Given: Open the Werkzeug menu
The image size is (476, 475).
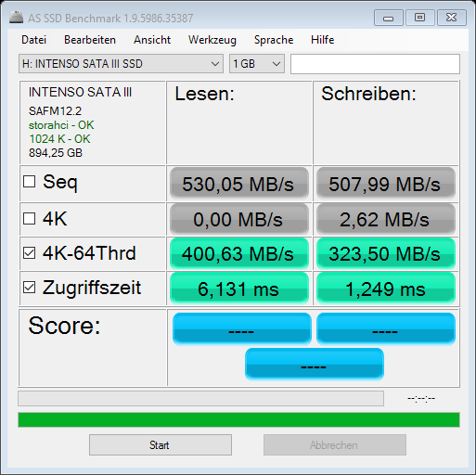Looking at the screenshot, I should click(212, 40).
